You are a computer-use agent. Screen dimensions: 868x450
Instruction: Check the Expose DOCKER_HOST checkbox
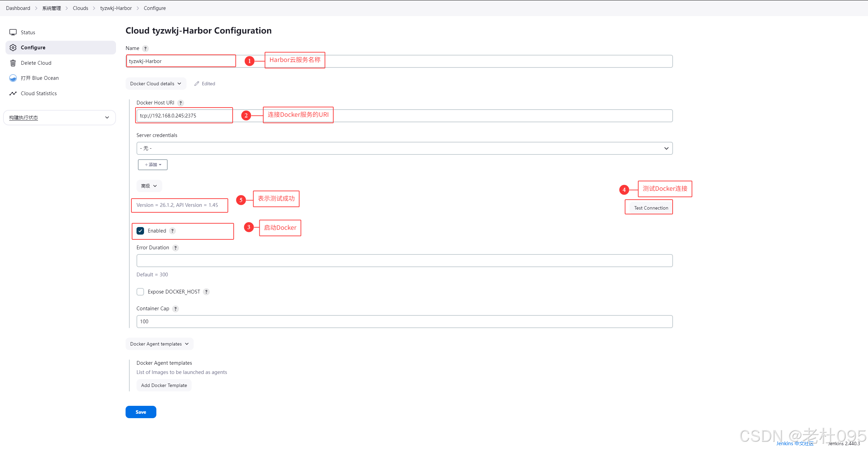[140, 292]
